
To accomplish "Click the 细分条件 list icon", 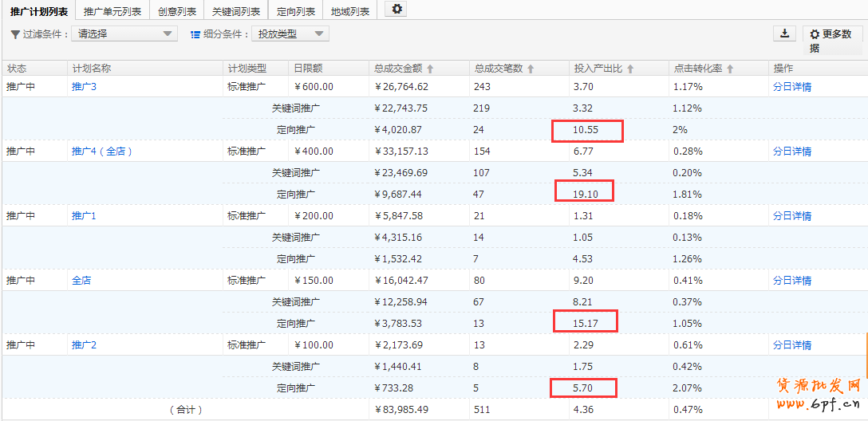I will click(195, 34).
